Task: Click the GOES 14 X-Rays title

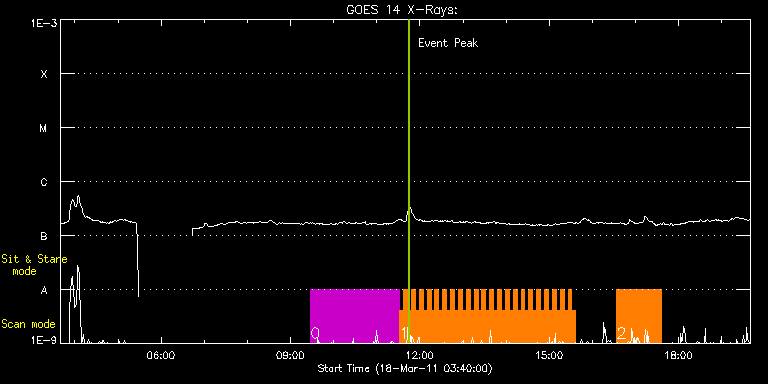Action: [402, 10]
